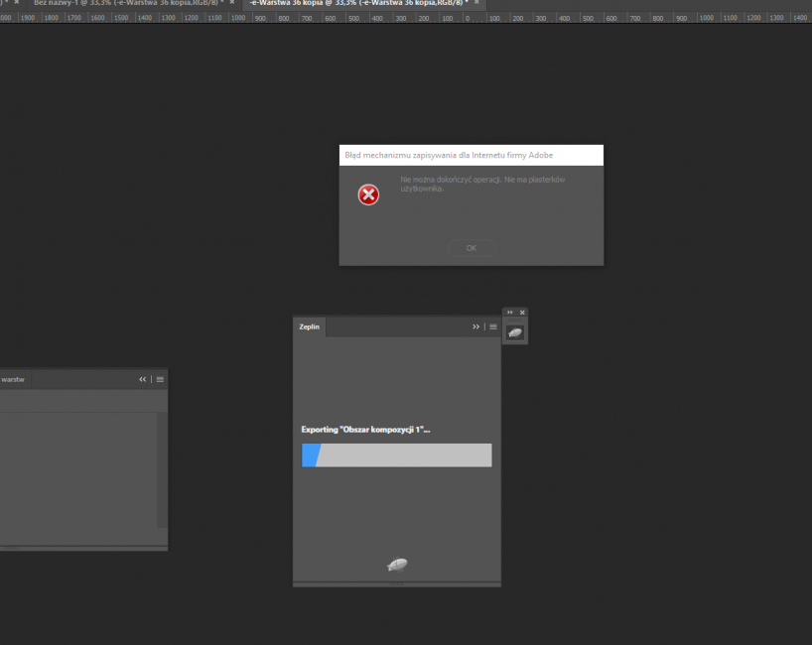Close the floating Zeplin icon dock
Image resolution: width=812 pixels, height=645 pixels.
coord(522,312)
